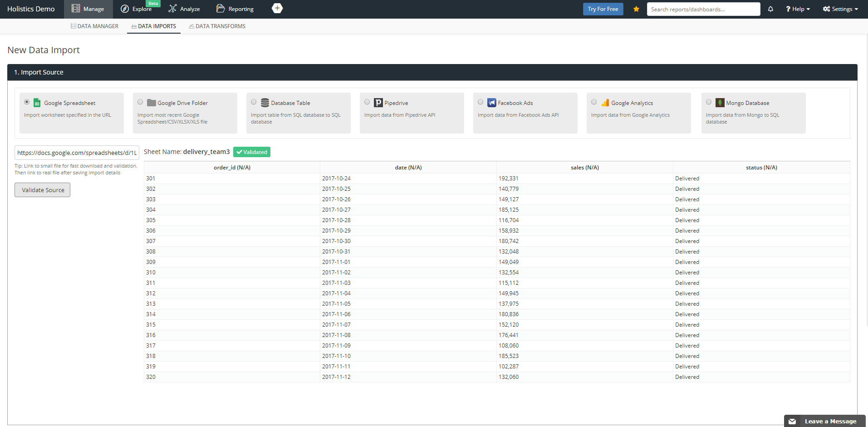The width and height of the screenshot is (868, 427).
Task: Open the Settings dropdown menu
Action: (840, 9)
